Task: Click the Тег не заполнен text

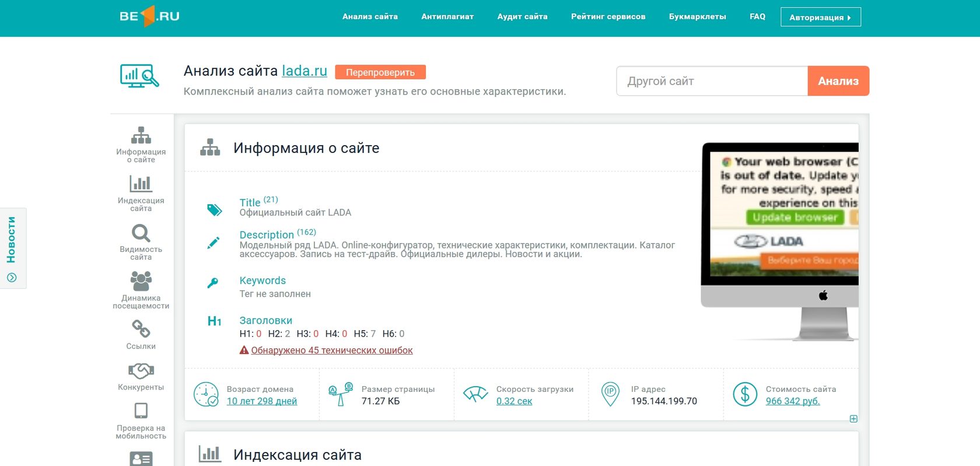Action: tap(275, 294)
